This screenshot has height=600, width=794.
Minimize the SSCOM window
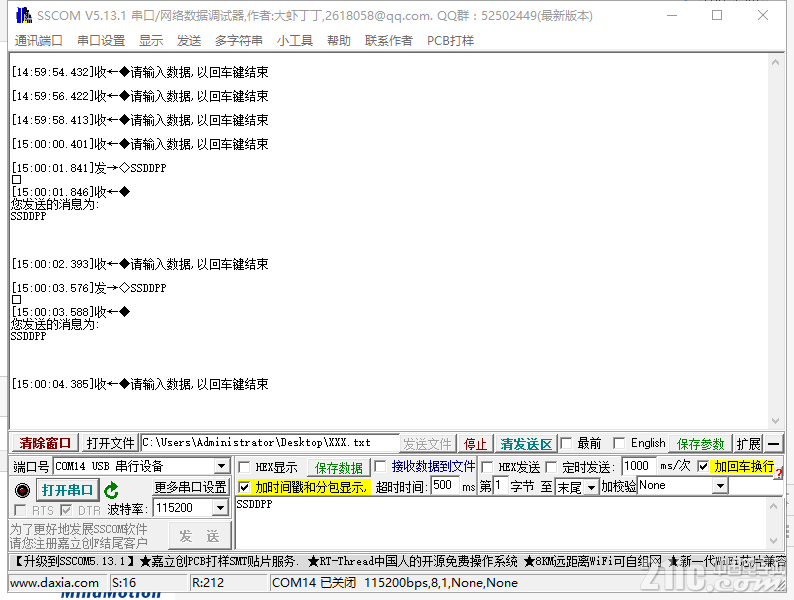coord(672,15)
